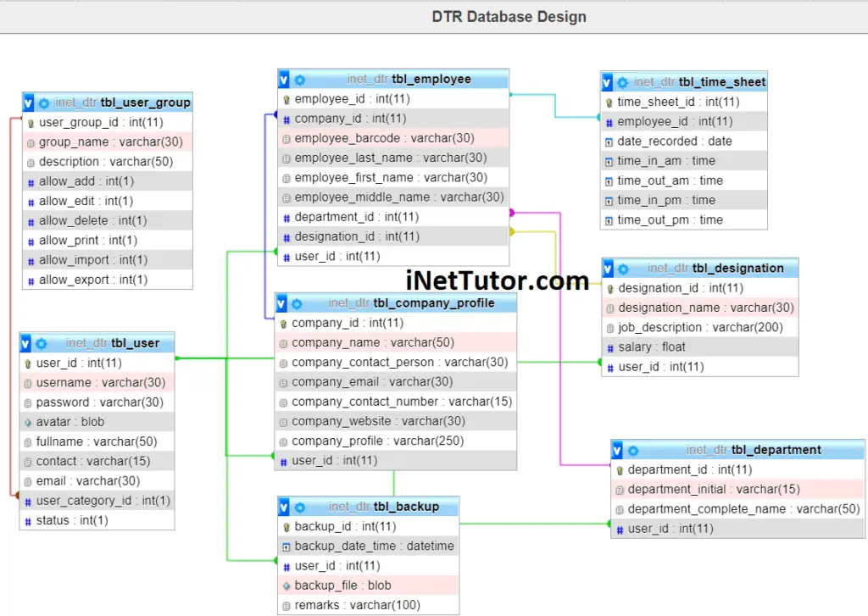
Task: Select company_contact_person : varchar(30) row
Action: coord(396,363)
